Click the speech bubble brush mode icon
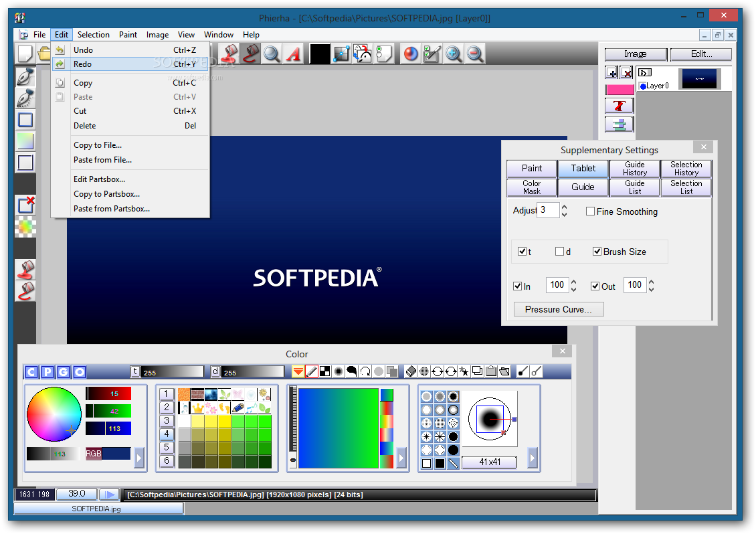This screenshot has height=534, width=756. click(x=352, y=371)
